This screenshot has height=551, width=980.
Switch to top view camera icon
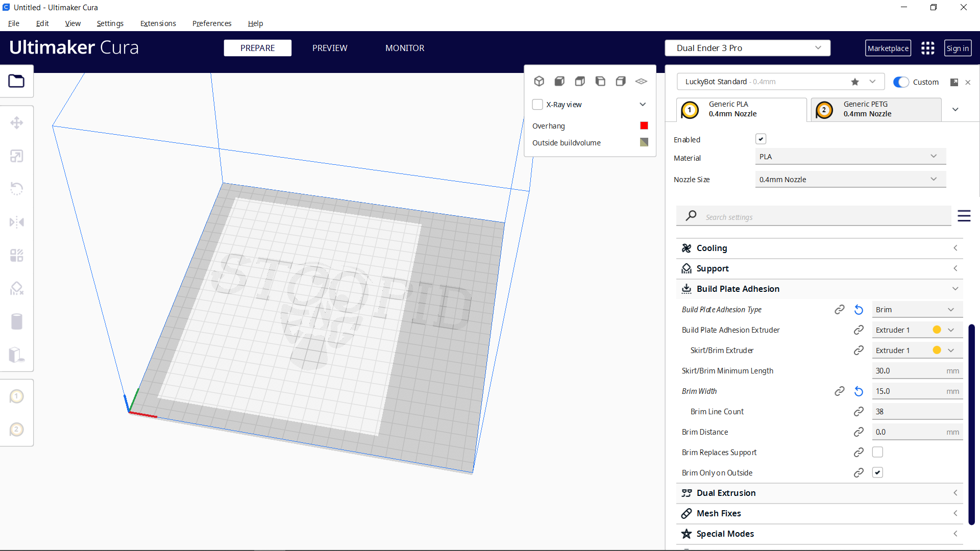coord(580,81)
